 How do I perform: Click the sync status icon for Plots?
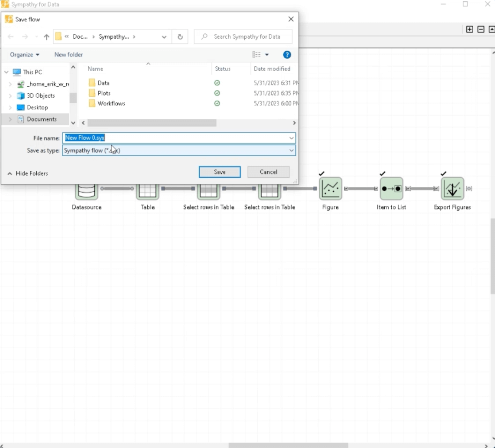pos(217,93)
